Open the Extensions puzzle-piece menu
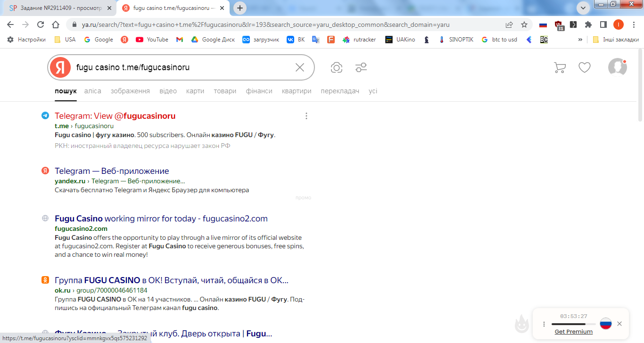 [588, 24]
